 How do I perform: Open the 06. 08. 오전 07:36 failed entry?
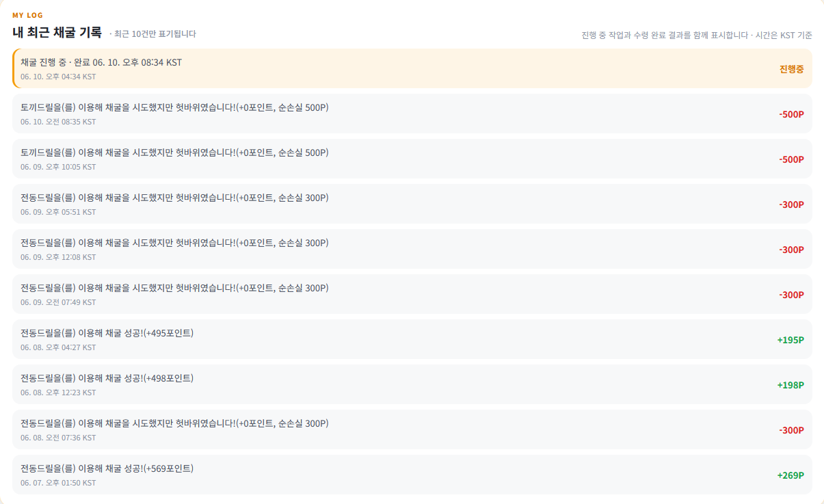coord(412,429)
